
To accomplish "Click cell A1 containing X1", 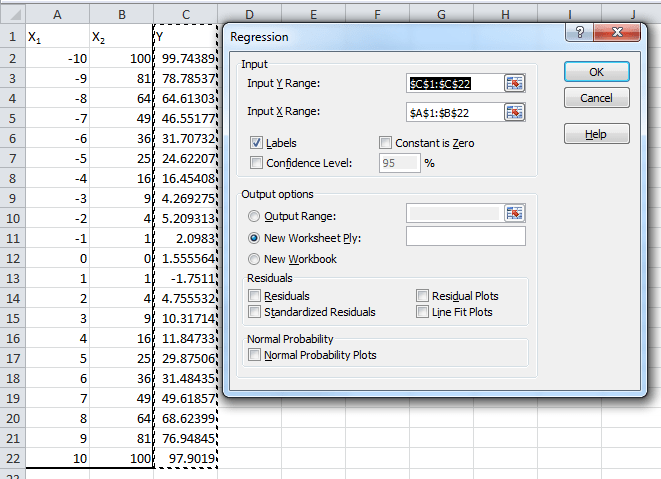I will pos(57,37).
